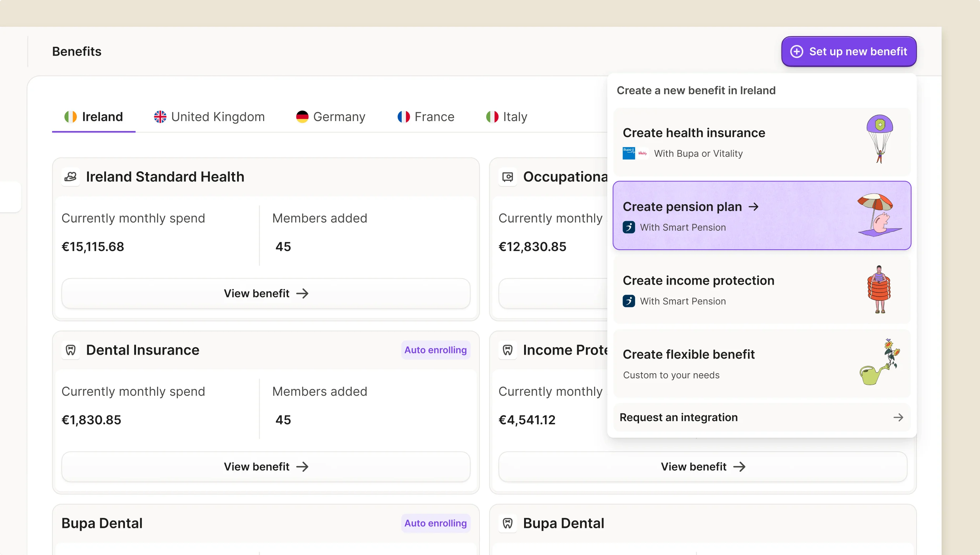Click Smart Pension logo under income protection
980x555 pixels.
(629, 301)
